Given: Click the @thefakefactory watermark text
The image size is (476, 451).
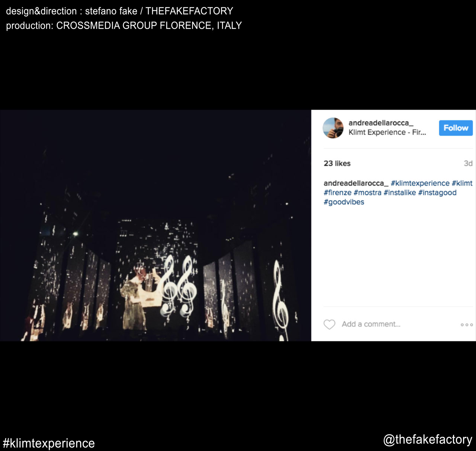Looking at the screenshot, I should click(428, 439).
